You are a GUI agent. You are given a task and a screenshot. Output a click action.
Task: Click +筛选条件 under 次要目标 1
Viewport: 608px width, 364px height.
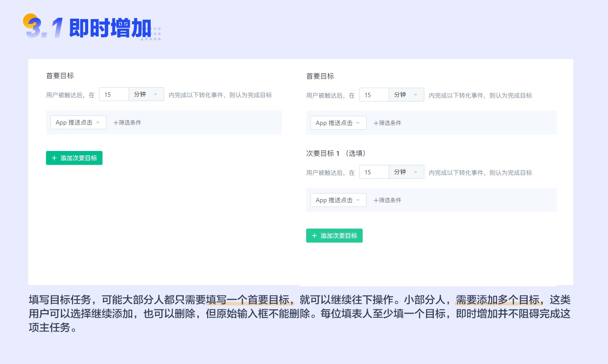387,200
